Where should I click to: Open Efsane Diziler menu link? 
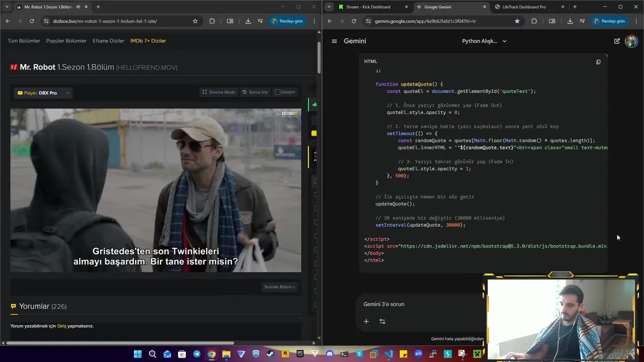tap(108, 41)
